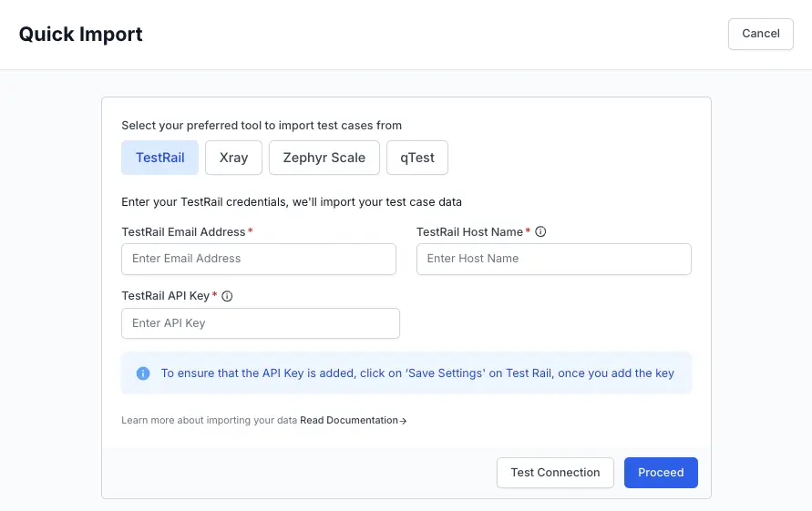The image size is (812, 511).
Task: Open the Read Documentation link
Action: [x=349, y=421]
